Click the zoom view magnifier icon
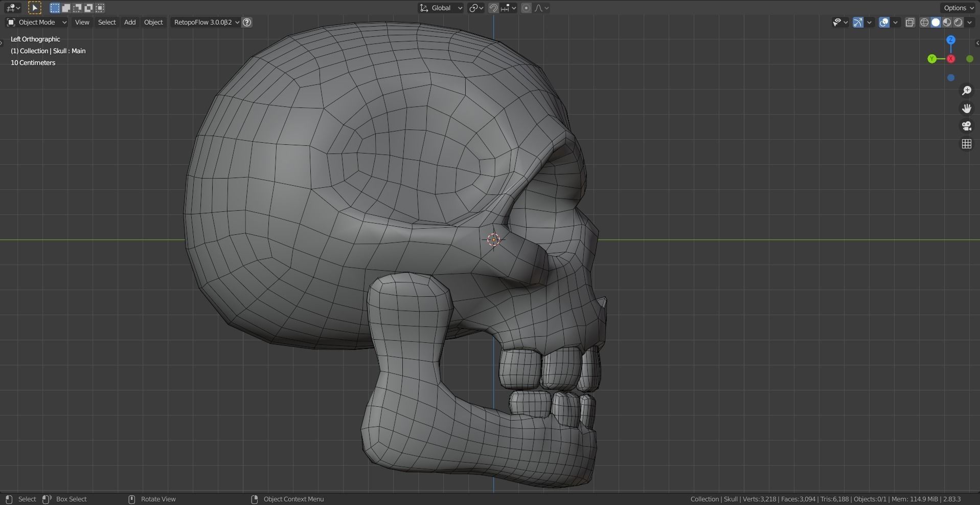This screenshot has width=980, height=505. tap(967, 91)
